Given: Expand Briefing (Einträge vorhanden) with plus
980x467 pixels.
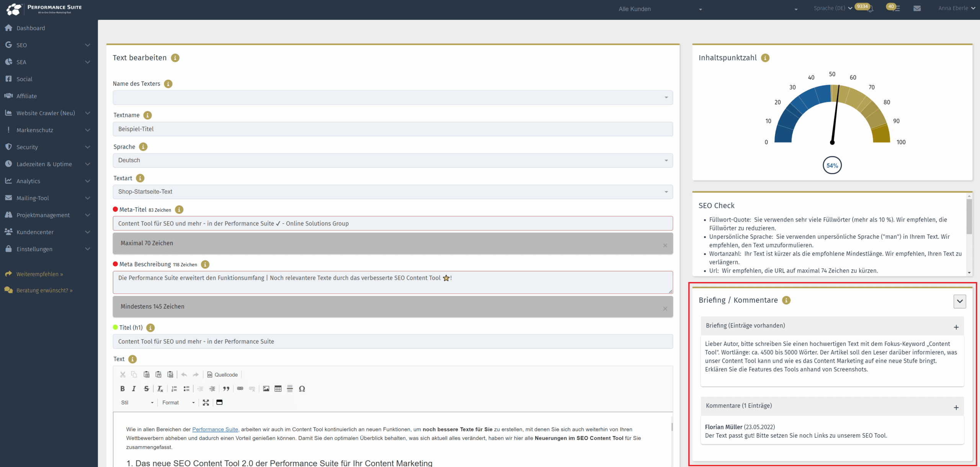Looking at the screenshot, I should coord(956,327).
